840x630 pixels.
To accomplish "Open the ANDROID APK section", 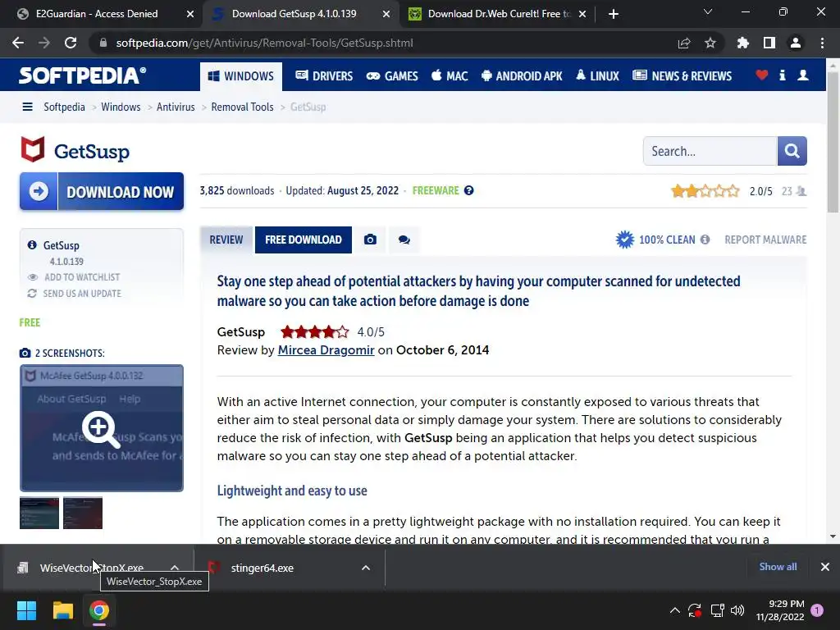I will pyautogui.click(x=522, y=76).
